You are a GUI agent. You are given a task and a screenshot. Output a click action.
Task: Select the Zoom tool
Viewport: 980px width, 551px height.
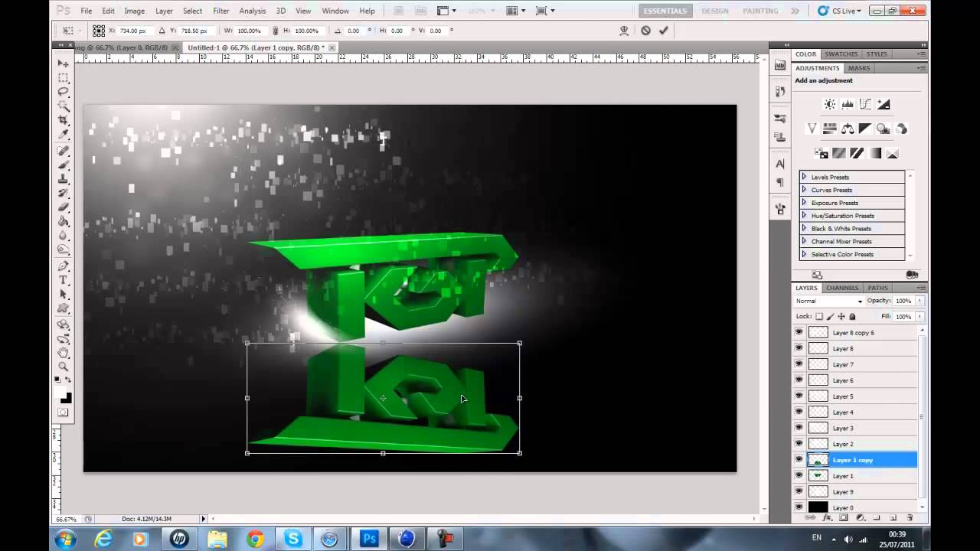tap(64, 367)
